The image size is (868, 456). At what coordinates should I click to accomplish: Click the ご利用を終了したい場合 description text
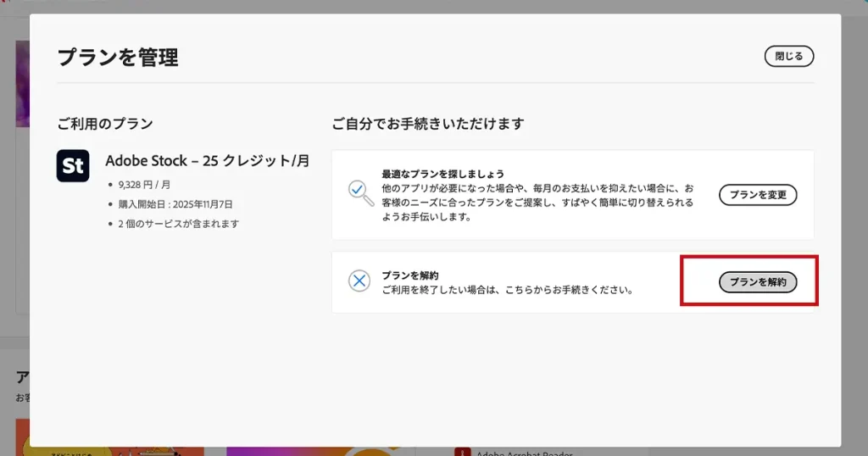coord(507,290)
